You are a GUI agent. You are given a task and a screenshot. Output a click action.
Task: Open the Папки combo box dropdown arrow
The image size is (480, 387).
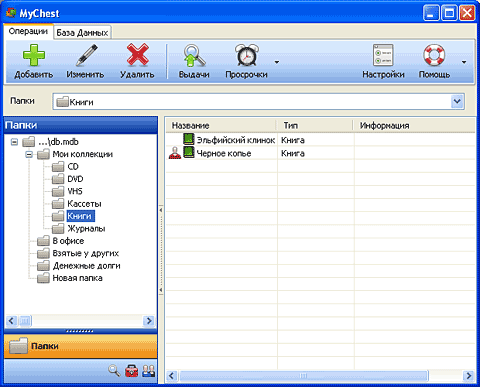tap(457, 101)
